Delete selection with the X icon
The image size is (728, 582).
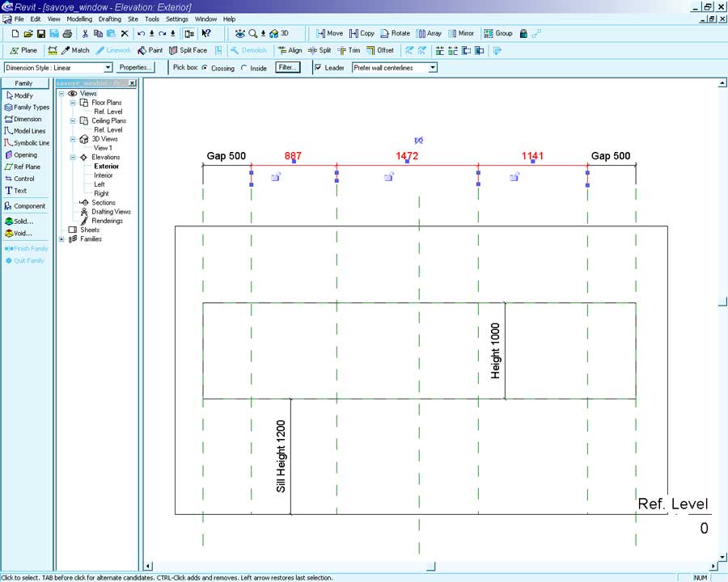coord(125,34)
